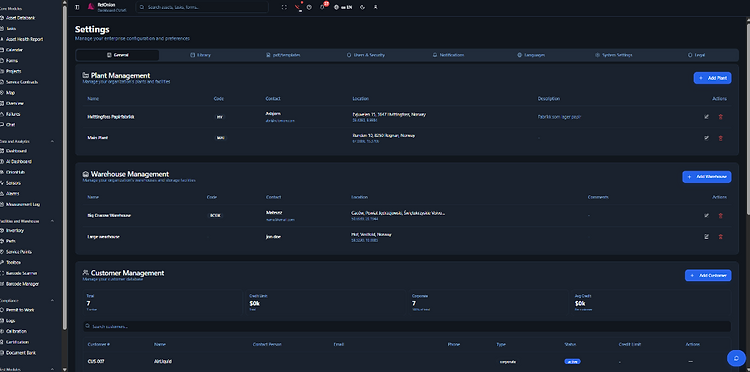Switch to the Notifications tab
Image resolution: width=750 pixels, height=372 pixels.
click(448, 55)
